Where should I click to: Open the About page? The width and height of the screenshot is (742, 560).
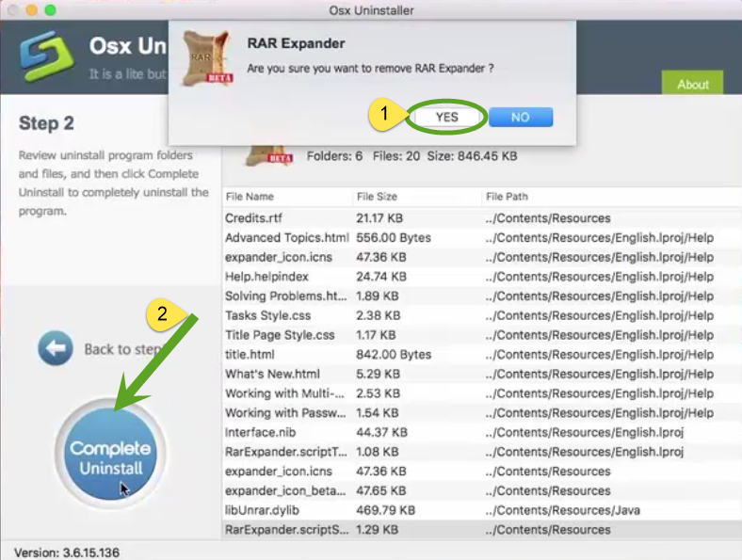tap(692, 84)
